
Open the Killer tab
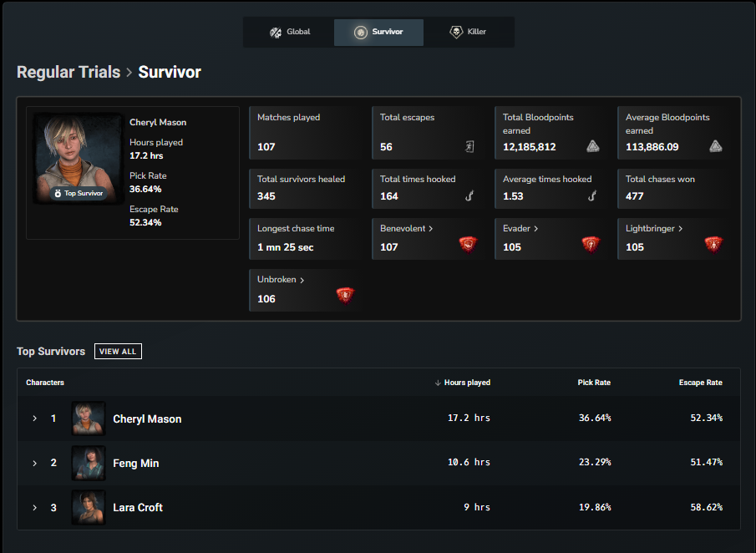click(x=468, y=32)
